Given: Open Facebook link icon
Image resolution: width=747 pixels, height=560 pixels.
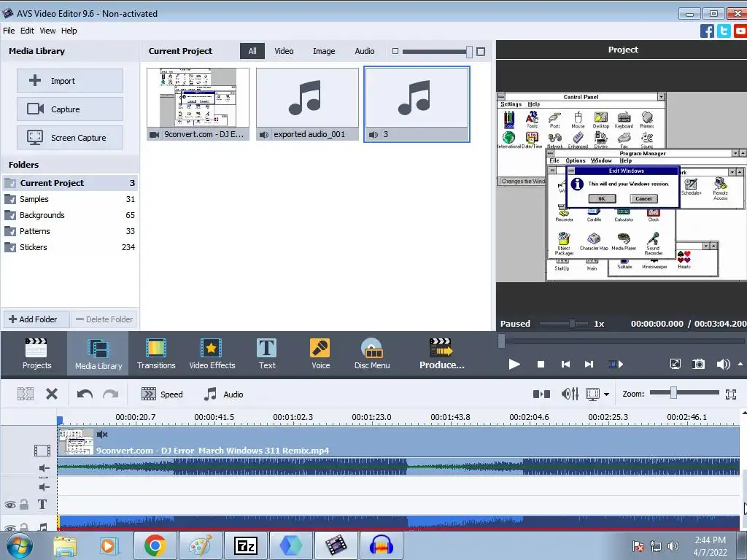Looking at the screenshot, I should coord(706,31).
